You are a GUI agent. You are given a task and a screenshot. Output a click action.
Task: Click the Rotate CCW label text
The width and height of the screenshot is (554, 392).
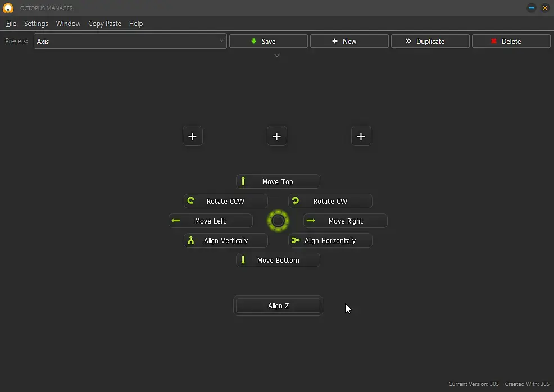click(225, 201)
